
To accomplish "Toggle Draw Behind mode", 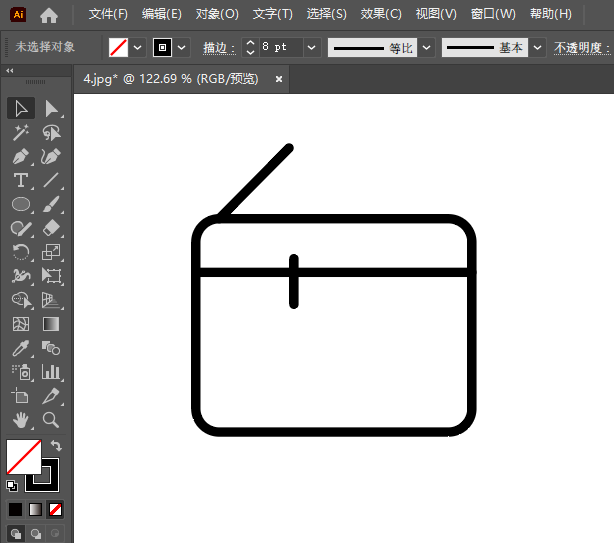I will click(x=36, y=533).
